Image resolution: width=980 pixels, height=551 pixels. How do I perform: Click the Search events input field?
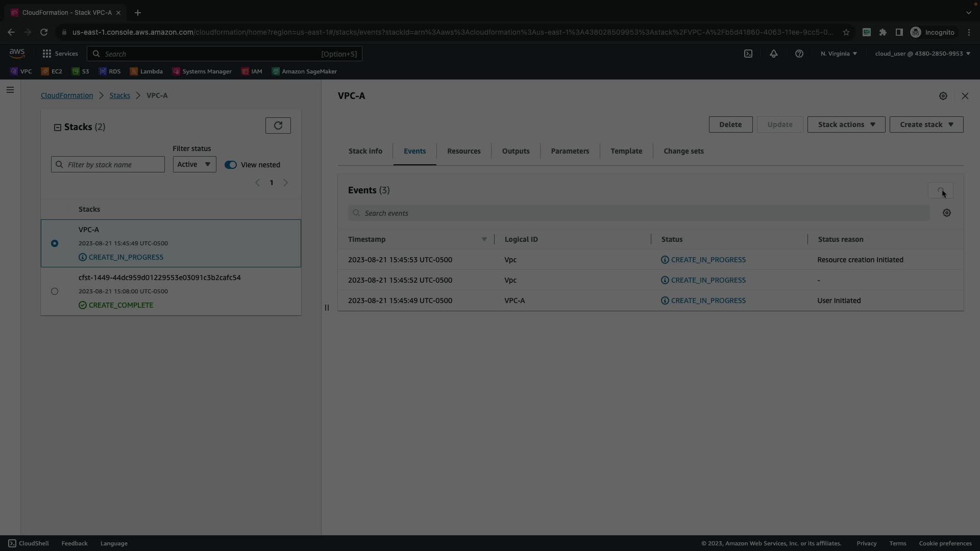638,213
